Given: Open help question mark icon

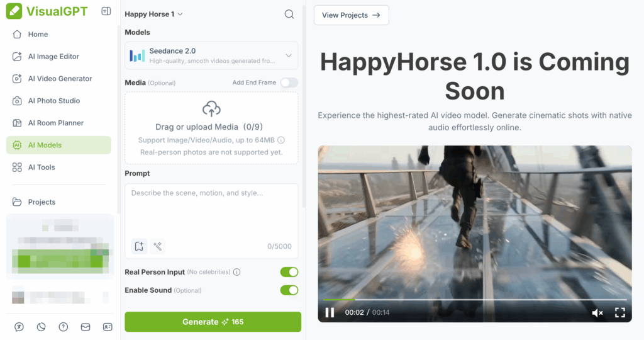Looking at the screenshot, I should point(64,327).
